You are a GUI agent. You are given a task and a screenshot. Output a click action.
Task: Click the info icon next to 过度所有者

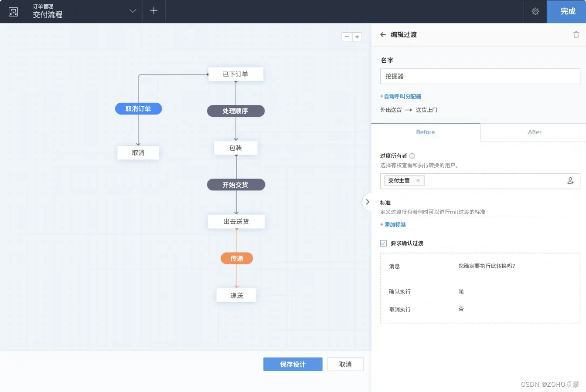(x=412, y=155)
